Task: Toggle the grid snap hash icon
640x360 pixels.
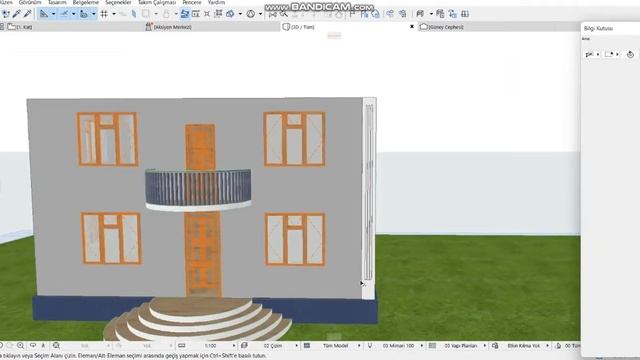Action: point(104,14)
